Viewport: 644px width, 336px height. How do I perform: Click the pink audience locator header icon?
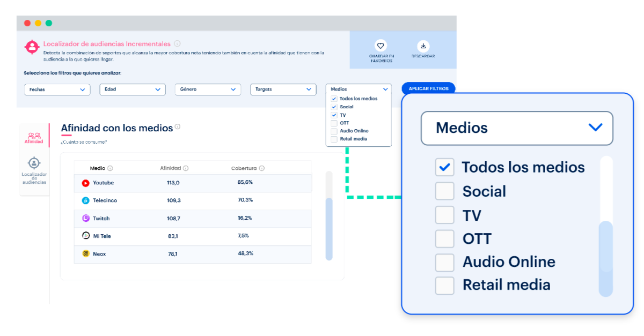click(x=32, y=47)
